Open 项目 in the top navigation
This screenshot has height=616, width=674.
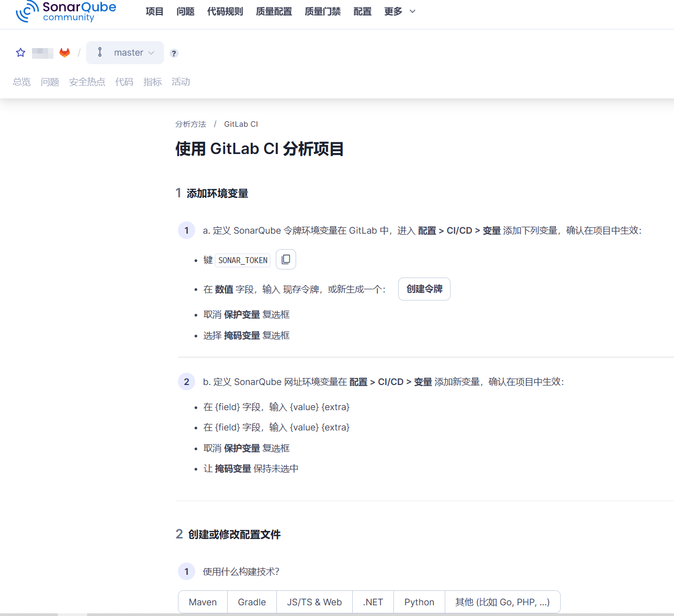point(154,11)
